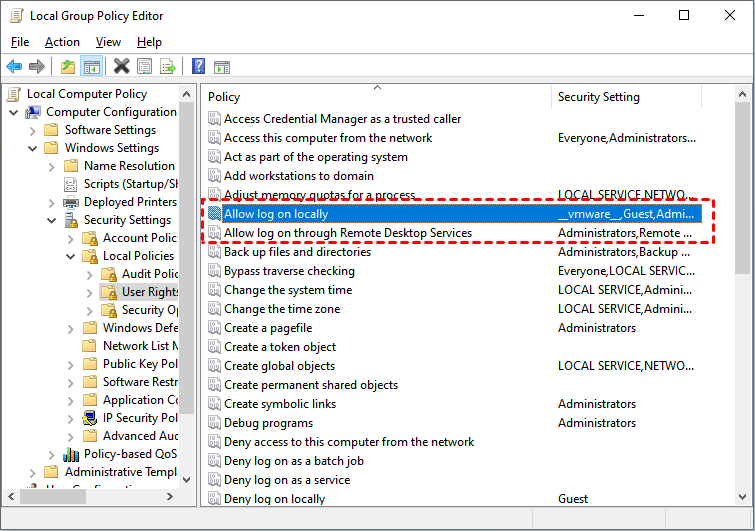This screenshot has width=755, height=531.
Task: Click the Security Settings lock icon
Action: click(x=71, y=220)
